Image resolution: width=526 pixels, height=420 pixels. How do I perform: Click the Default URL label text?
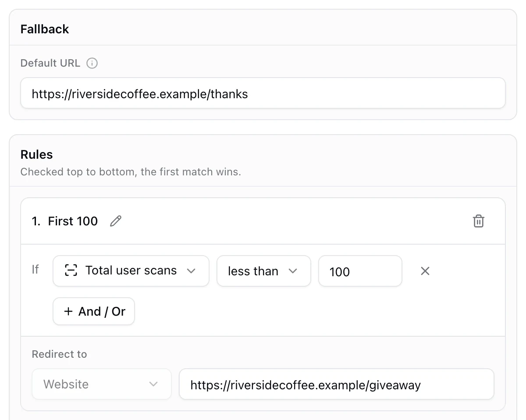pyautogui.click(x=50, y=63)
